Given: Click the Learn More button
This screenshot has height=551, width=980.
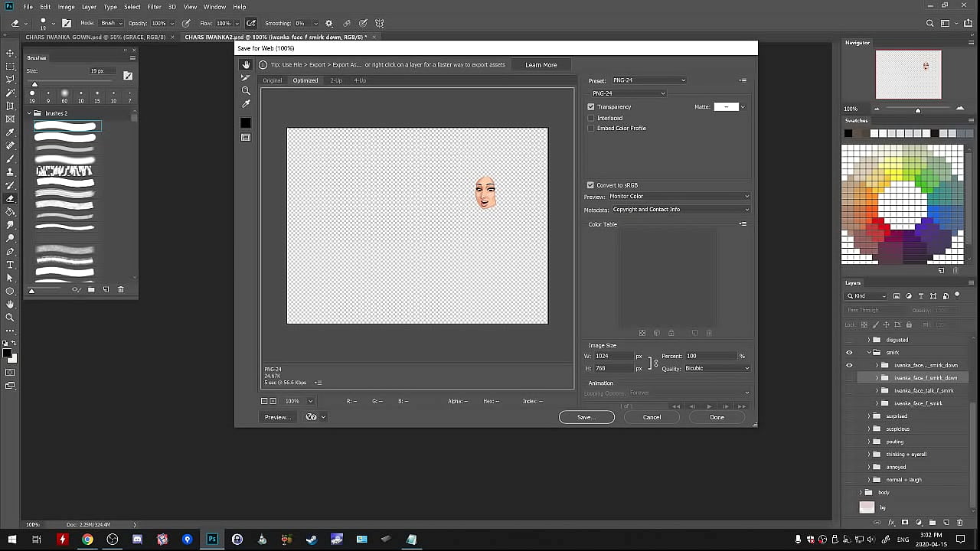Looking at the screenshot, I should (541, 65).
